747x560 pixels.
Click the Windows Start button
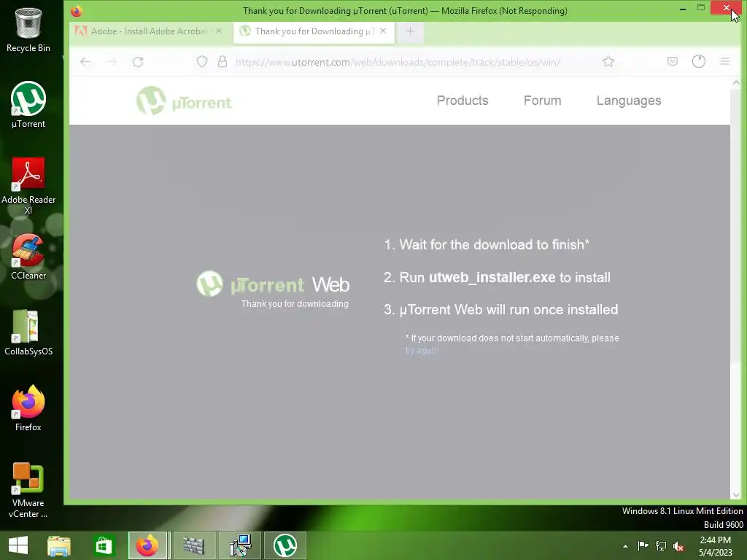tap(18, 545)
